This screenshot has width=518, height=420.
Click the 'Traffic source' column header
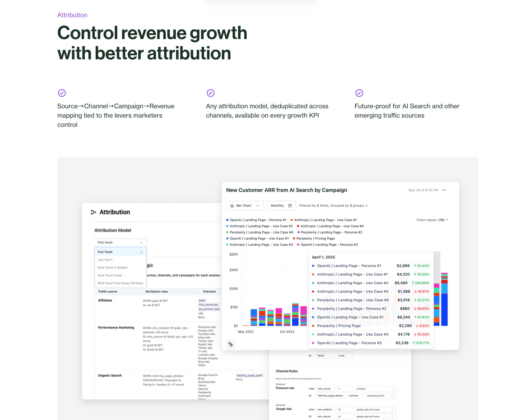pyautogui.click(x=108, y=292)
